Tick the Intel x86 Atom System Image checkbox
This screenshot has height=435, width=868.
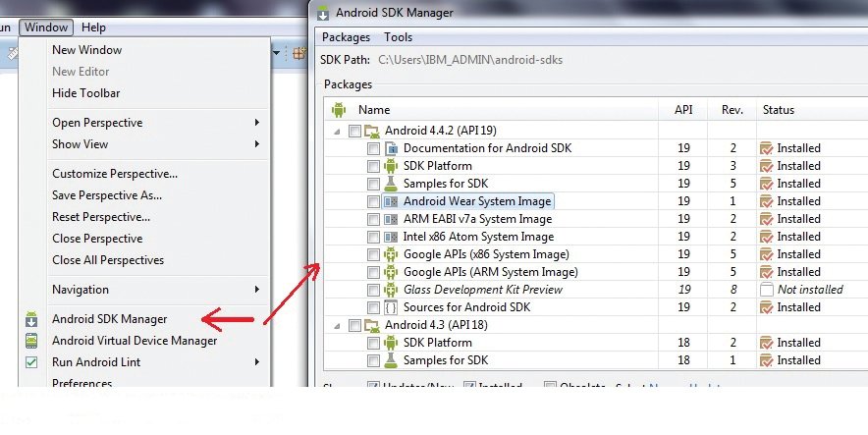(x=373, y=237)
